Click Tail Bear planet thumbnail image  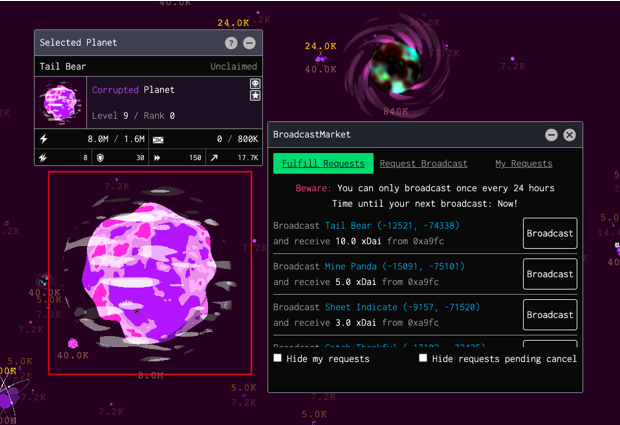(60, 102)
